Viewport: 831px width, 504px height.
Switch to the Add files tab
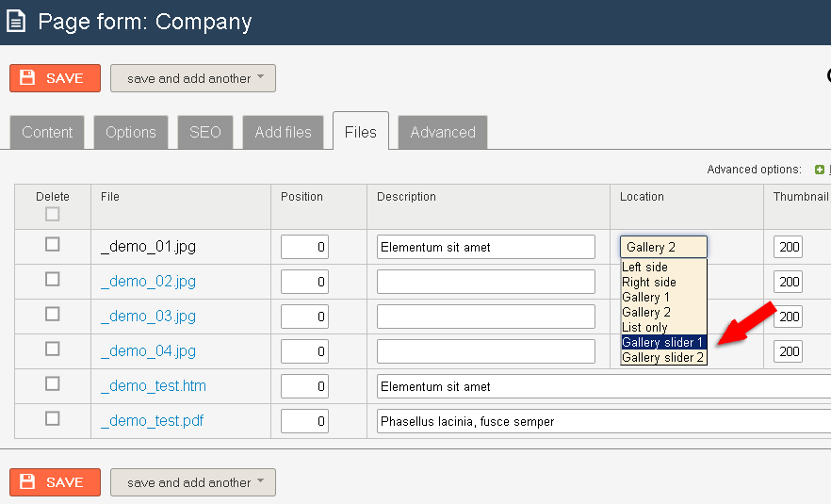283,132
